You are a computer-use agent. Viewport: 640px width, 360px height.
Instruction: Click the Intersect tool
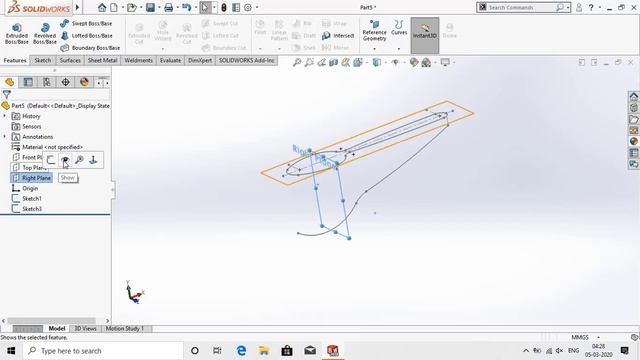338,36
